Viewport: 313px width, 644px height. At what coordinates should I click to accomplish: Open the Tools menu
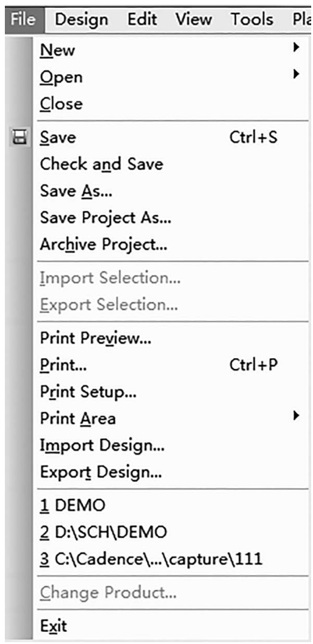pos(252,19)
